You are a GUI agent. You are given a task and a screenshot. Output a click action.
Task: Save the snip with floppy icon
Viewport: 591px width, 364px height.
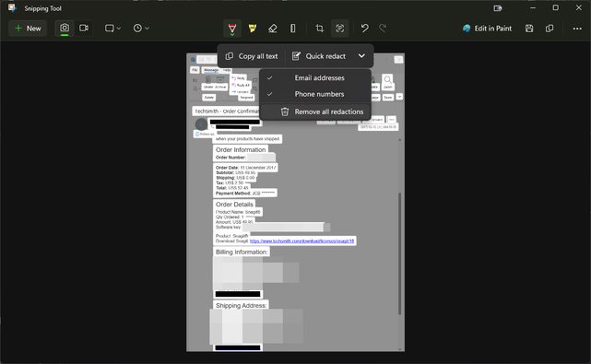(529, 29)
